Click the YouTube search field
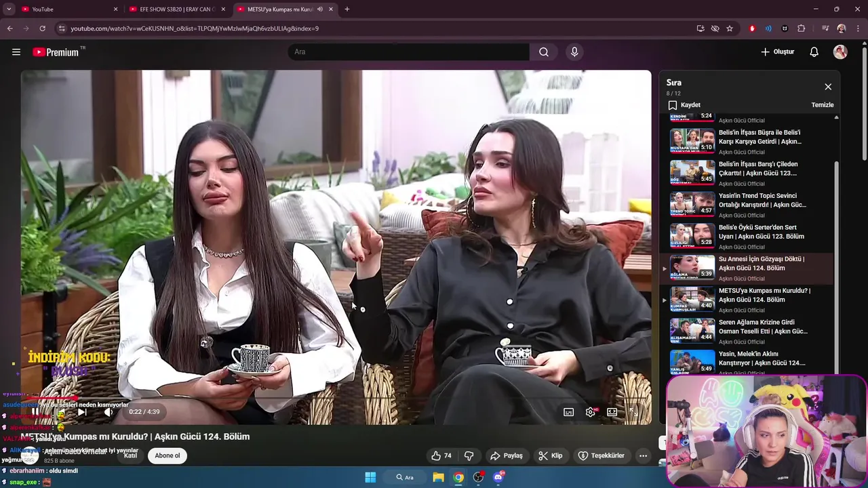The height and width of the screenshot is (488, 868). click(x=409, y=52)
